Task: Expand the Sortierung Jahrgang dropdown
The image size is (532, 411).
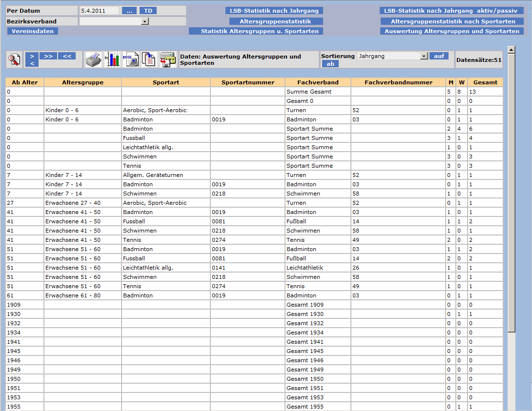Action: pos(424,56)
